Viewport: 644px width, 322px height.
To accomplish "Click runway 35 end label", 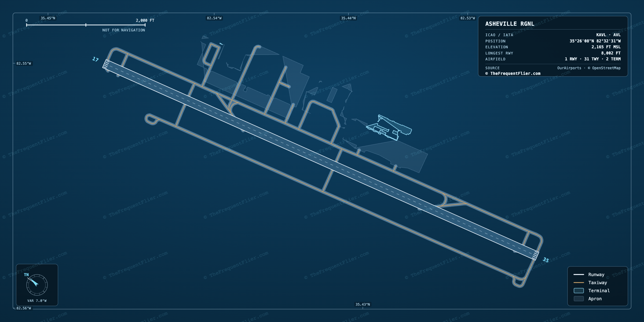I will (546, 260).
